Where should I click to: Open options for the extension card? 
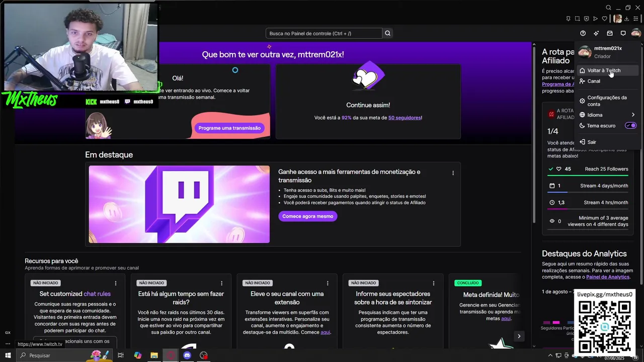coord(328,283)
